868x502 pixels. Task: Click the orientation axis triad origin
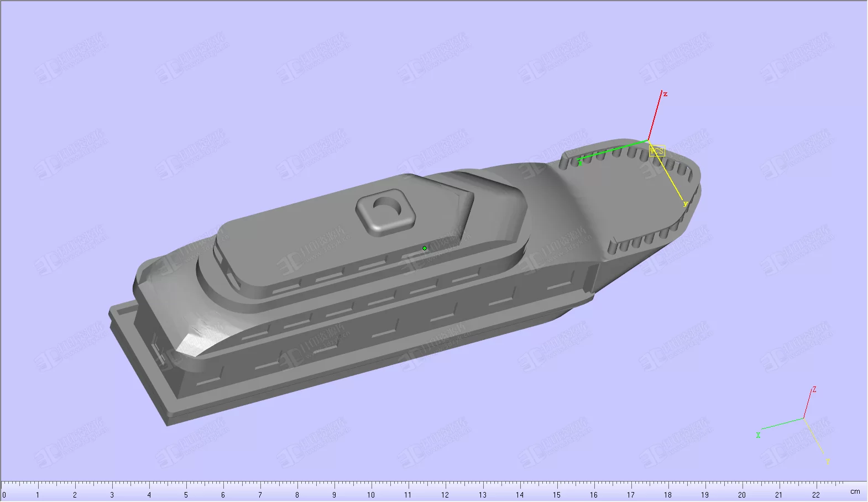803,419
